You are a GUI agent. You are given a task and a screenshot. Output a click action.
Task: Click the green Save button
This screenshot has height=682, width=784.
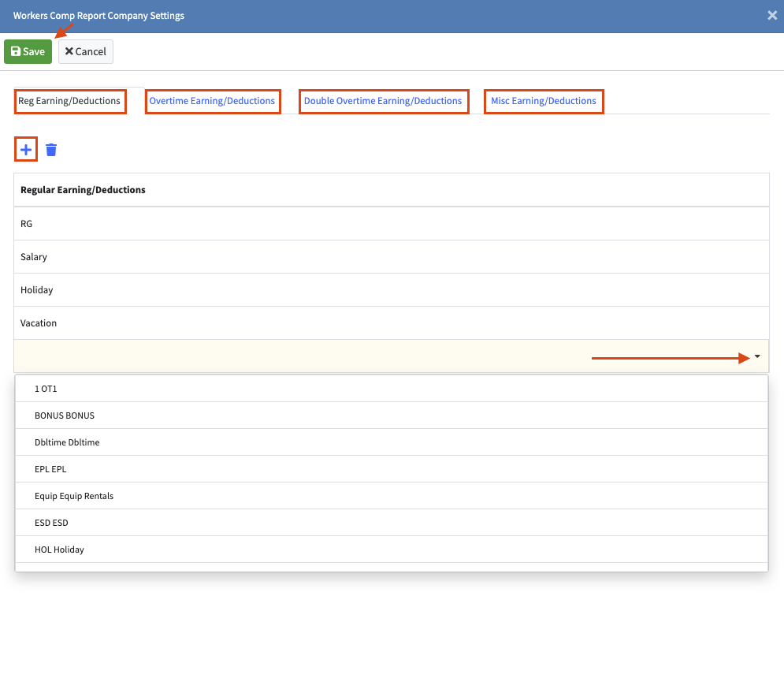28,51
